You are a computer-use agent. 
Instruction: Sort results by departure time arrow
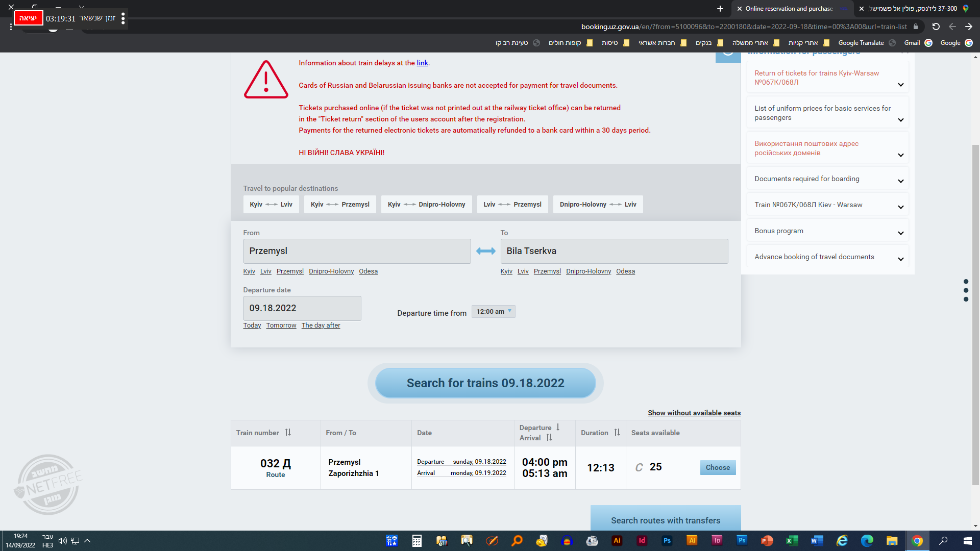[x=558, y=427]
